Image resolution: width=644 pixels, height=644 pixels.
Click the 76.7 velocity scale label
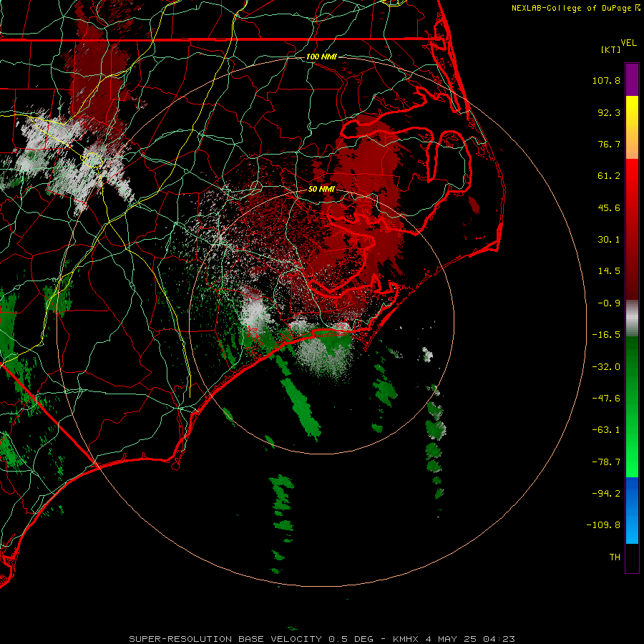click(x=609, y=144)
